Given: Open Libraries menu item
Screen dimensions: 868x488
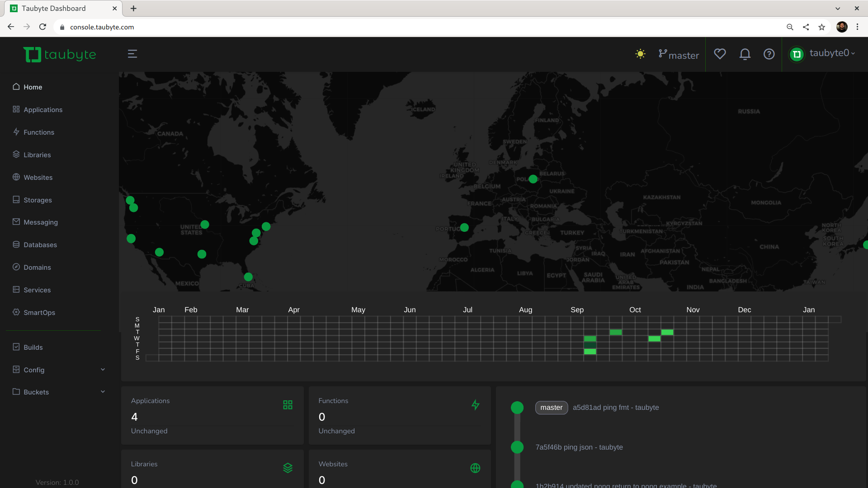Looking at the screenshot, I should coord(37,155).
